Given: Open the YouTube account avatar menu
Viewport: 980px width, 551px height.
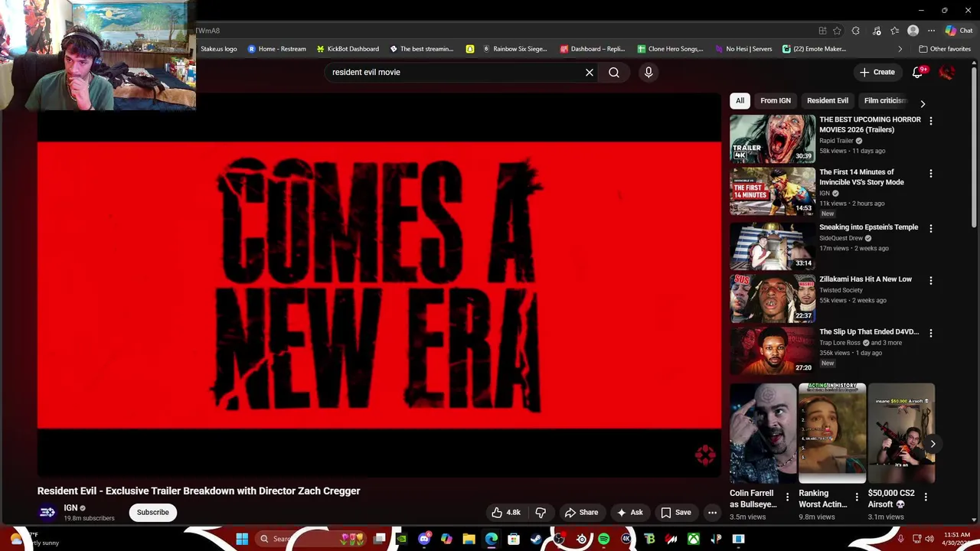Looking at the screenshot, I should click(x=947, y=72).
